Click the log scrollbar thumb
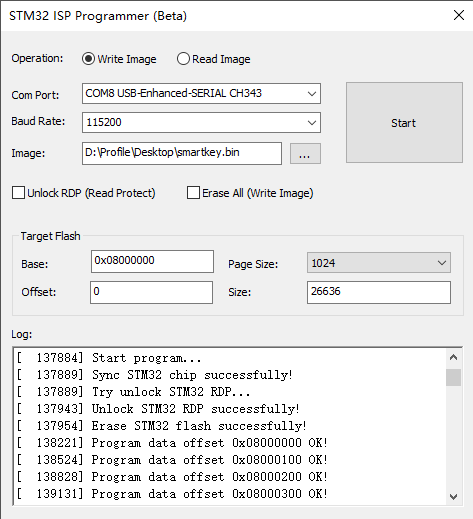Viewport: 473px width, 519px height. (x=453, y=377)
